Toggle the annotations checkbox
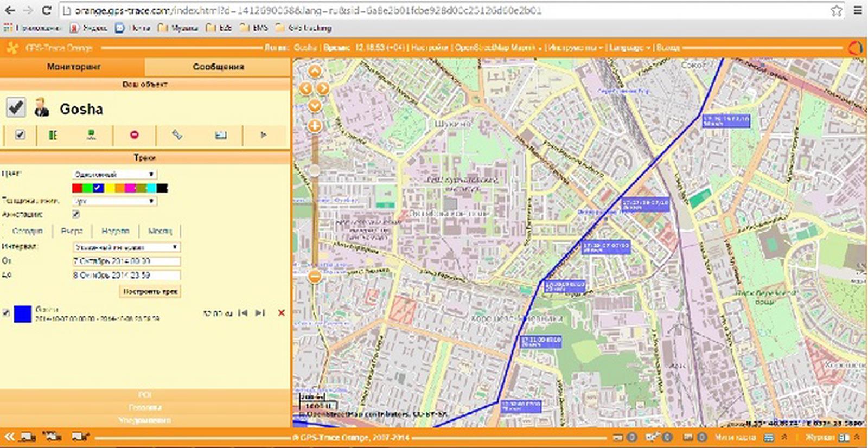The width and height of the screenshot is (868, 448). tap(76, 214)
